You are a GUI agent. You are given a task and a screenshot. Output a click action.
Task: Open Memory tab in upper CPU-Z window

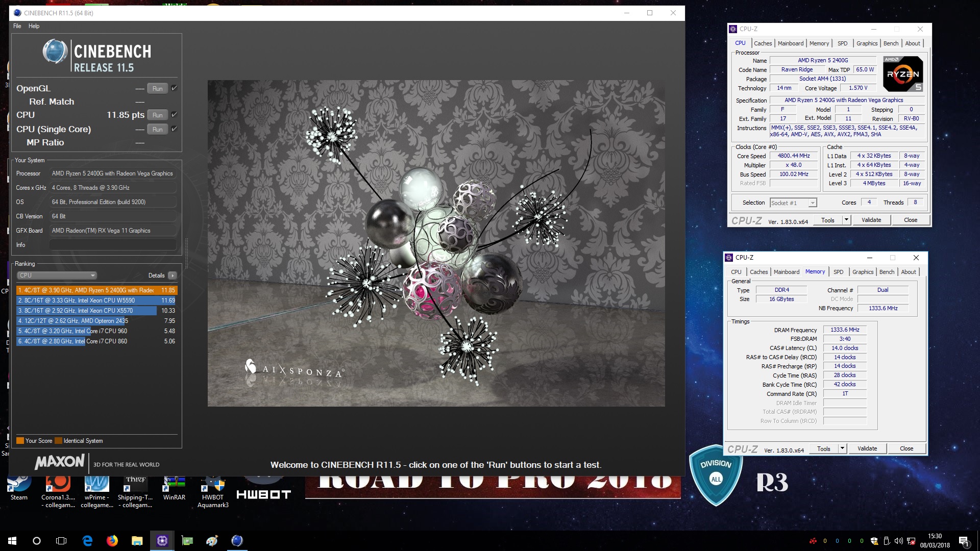click(819, 43)
